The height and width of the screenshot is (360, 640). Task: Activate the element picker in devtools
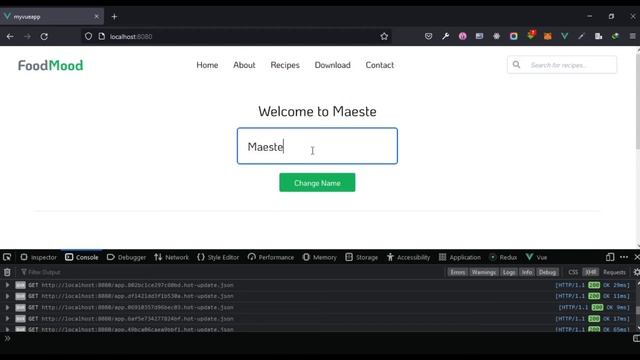(x=7, y=257)
